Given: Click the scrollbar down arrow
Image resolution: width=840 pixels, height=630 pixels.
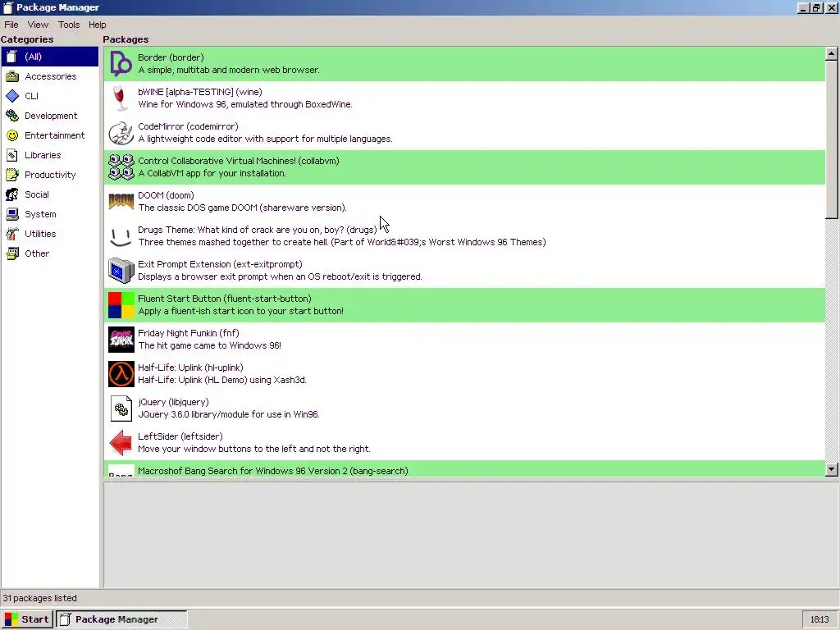Looking at the screenshot, I should [832, 470].
